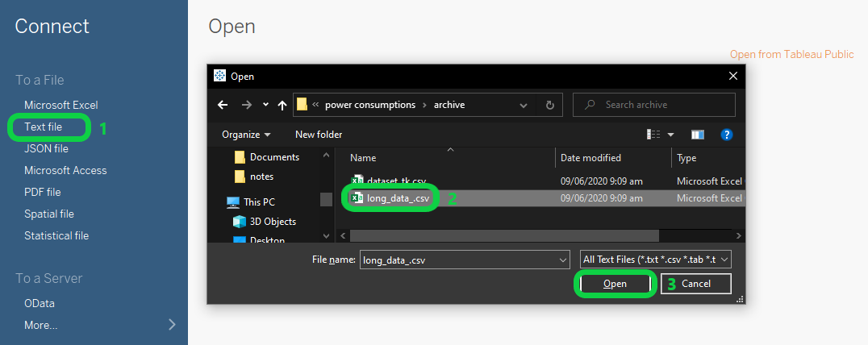Image resolution: width=868 pixels, height=345 pixels.
Task: Open the Organize menu
Action: [246, 135]
